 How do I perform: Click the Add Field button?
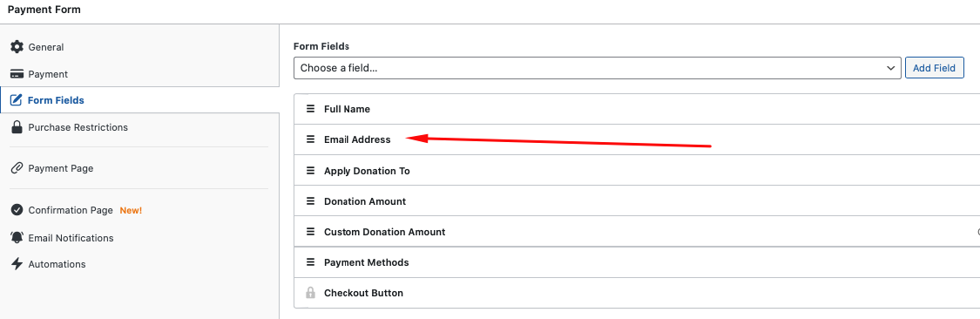point(935,68)
